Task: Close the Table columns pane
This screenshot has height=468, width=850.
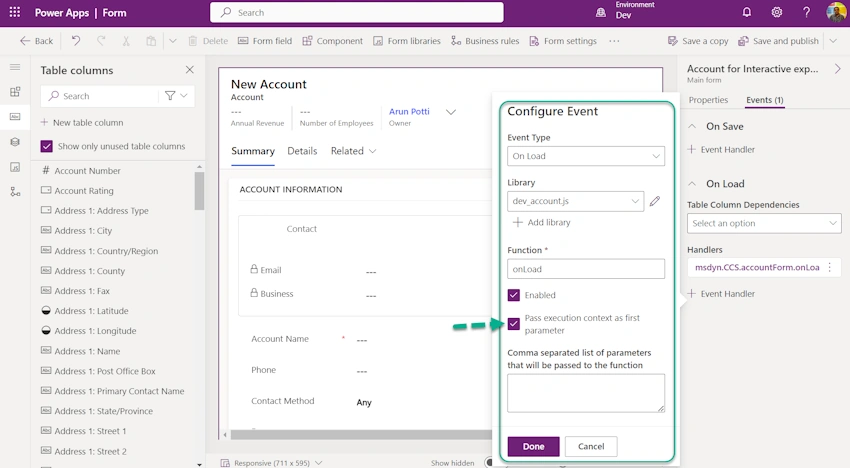Action: [x=189, y=69]
